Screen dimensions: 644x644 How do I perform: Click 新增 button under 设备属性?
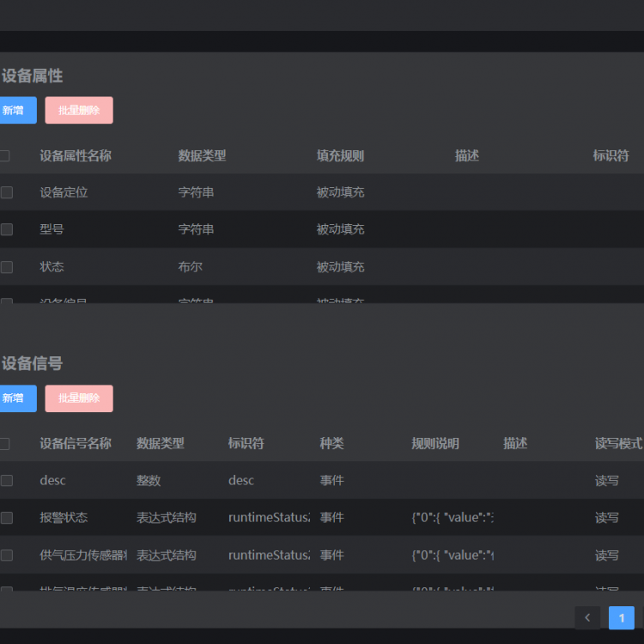[15, 110]
